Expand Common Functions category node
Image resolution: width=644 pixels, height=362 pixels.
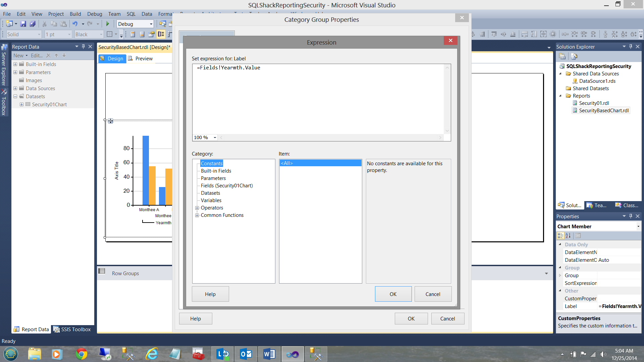[x=197, y=215]
